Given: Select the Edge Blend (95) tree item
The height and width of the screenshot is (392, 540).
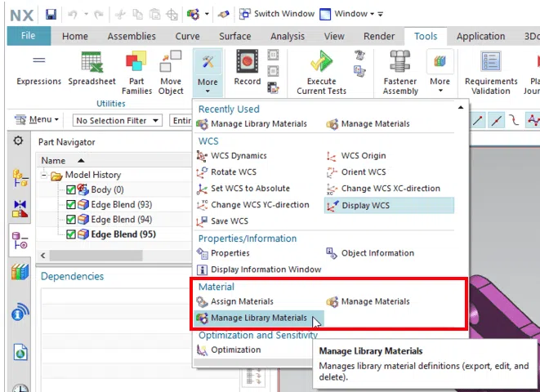Looking at the screenshot, I should tap(123, 234).
